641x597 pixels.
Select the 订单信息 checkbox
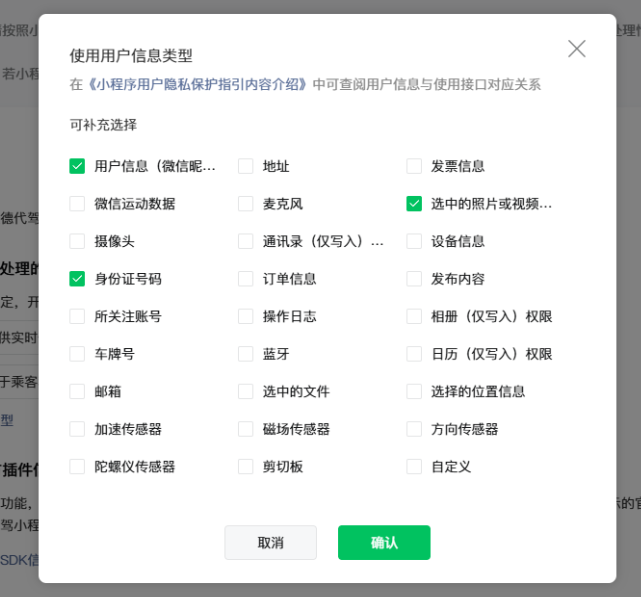[245, 279]
